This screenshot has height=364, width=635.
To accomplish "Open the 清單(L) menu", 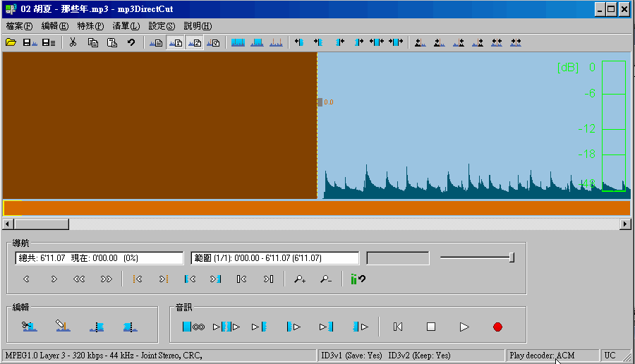I will tap(126, 26).
